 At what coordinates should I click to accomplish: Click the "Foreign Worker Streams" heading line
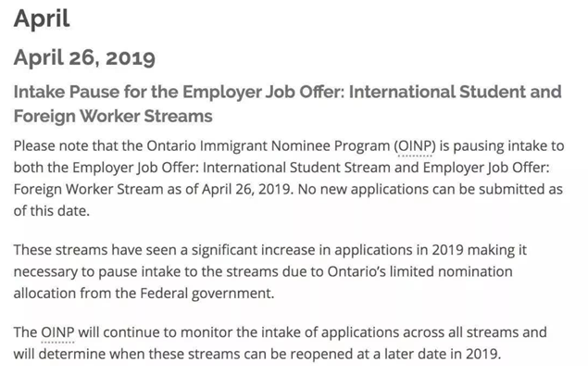[113, 116]
